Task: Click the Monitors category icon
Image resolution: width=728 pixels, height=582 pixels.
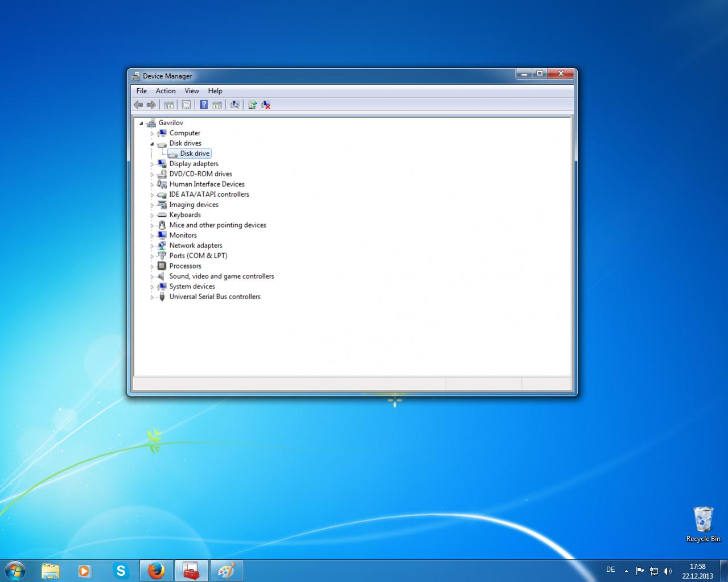Action: point(162,236)
